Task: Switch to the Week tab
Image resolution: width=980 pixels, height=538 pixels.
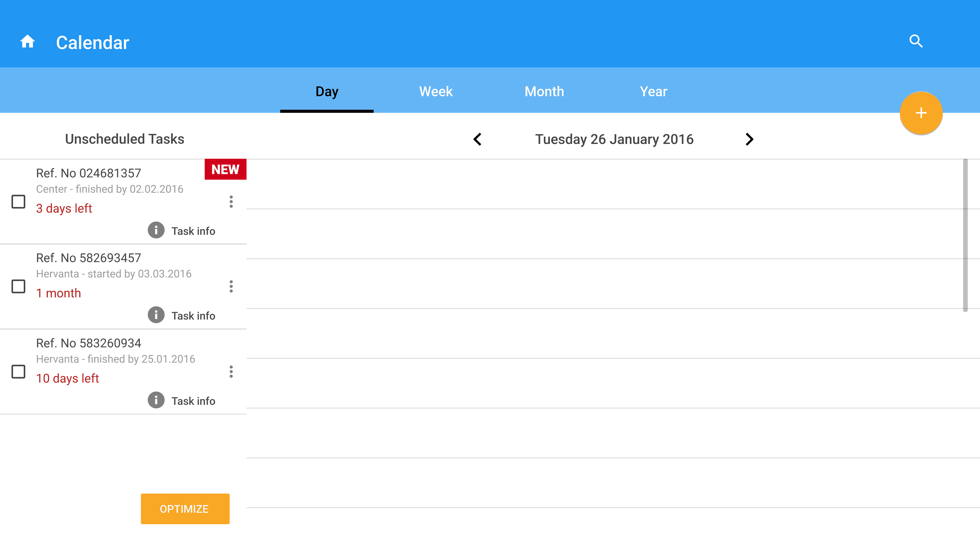Action: 436,91
